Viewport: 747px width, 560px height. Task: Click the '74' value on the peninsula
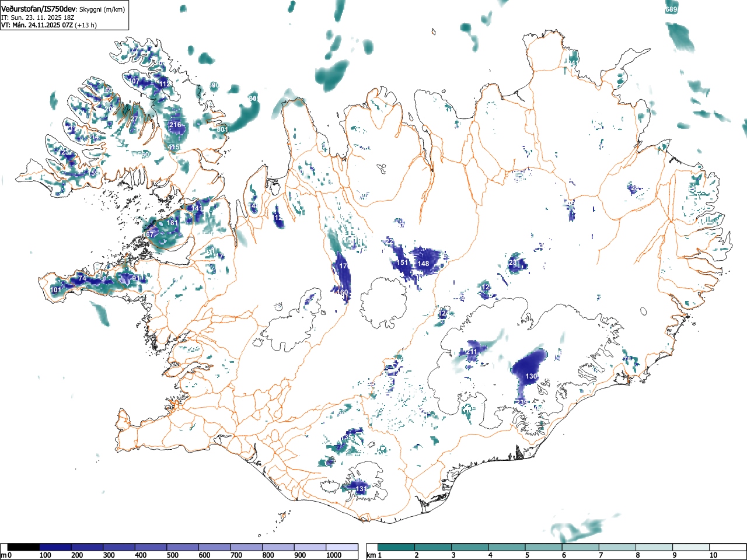pos(82,279)
